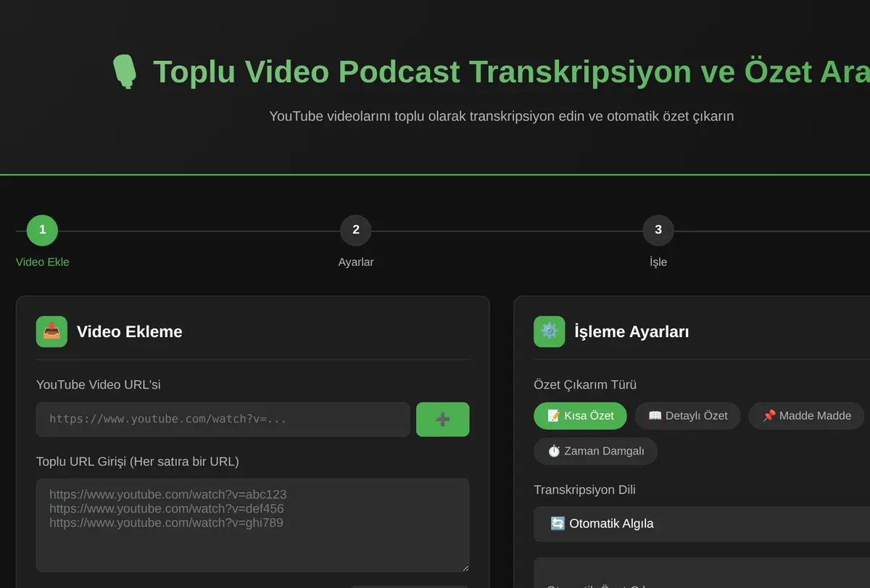
Task: Choose the Madde Madde summary option
Action: pos(806,415)
